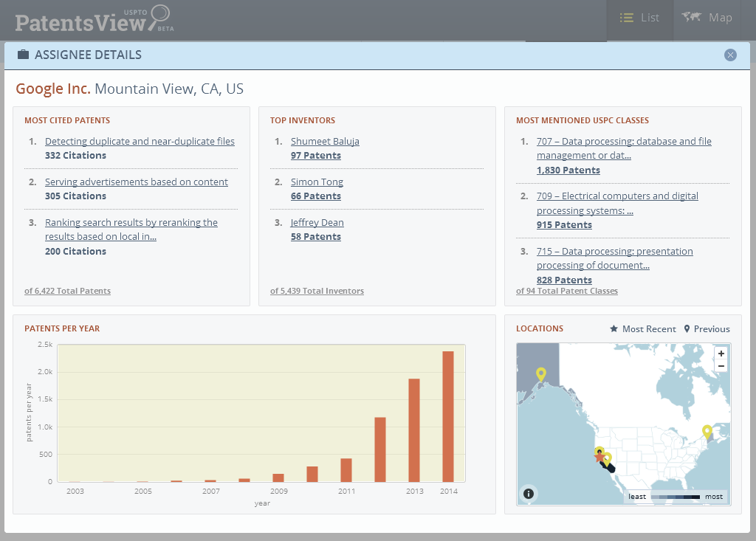Viewport: 756px width, 541px height.
Task: Open the 915 Patents link
Action: click(x=564, y=224)
